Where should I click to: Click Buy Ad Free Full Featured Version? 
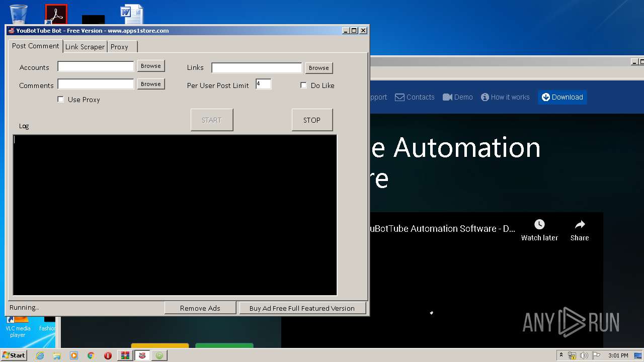(302, 308)
